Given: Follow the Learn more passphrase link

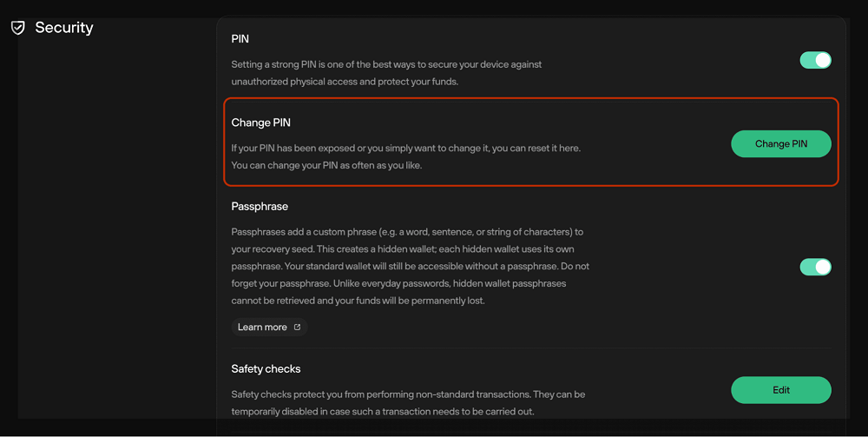Looking at the screenshot, I should point(269,327).
